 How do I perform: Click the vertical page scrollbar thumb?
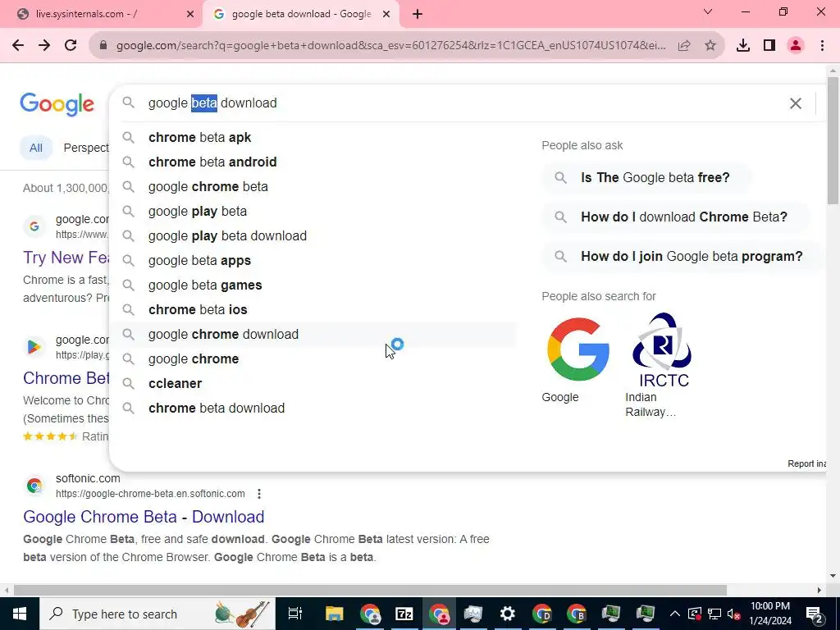tap(833, 140)
